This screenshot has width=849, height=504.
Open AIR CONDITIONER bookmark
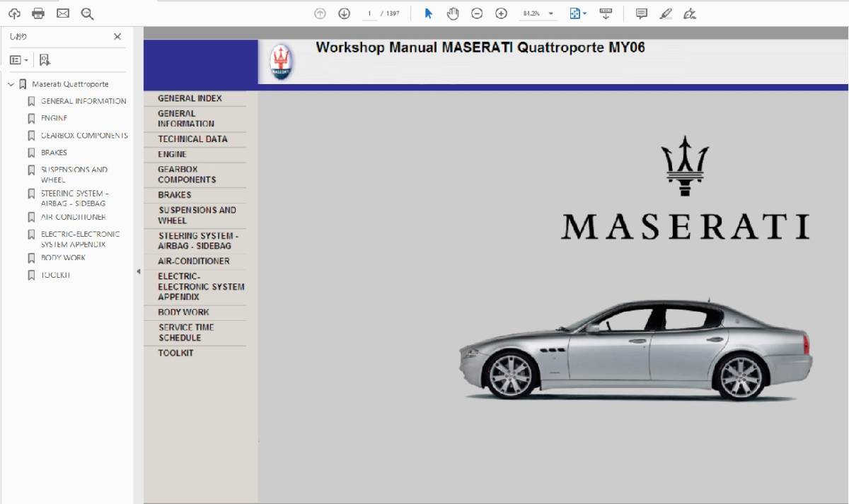click(73, 217)
